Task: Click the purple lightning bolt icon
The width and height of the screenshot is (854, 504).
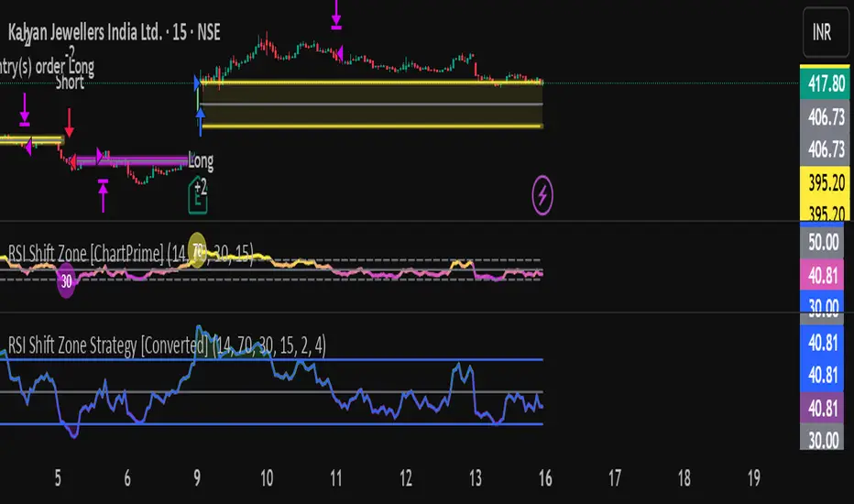Action: [542, 195]
